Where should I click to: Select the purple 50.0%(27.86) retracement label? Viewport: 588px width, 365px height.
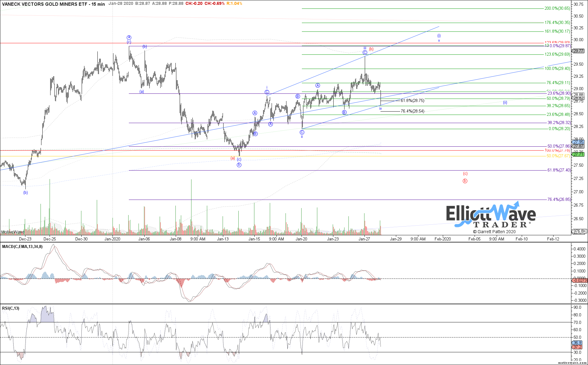(x=559, y=146)
